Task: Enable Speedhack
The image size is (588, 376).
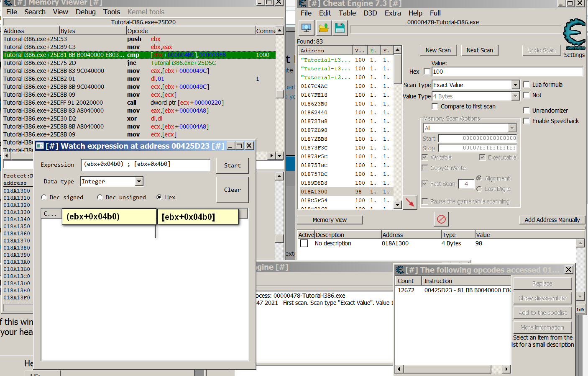Action: point(526,121)
